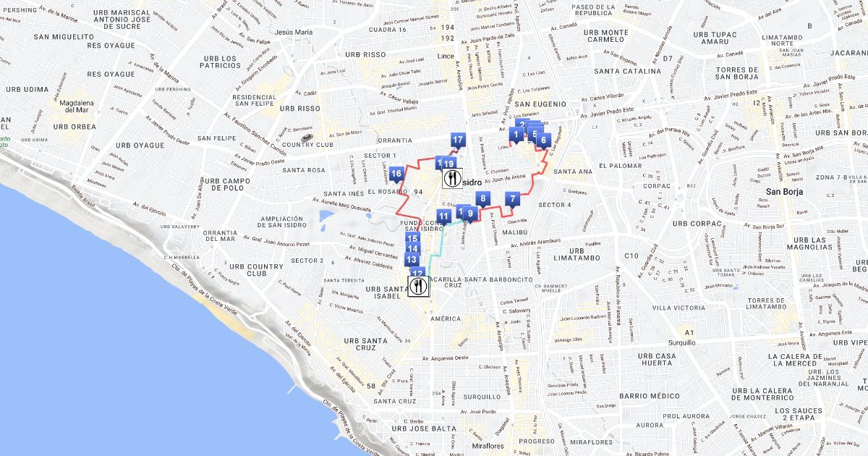Screen dimensions: 868x456
Task: Select route stop marker 6
Action: [543, 140]
